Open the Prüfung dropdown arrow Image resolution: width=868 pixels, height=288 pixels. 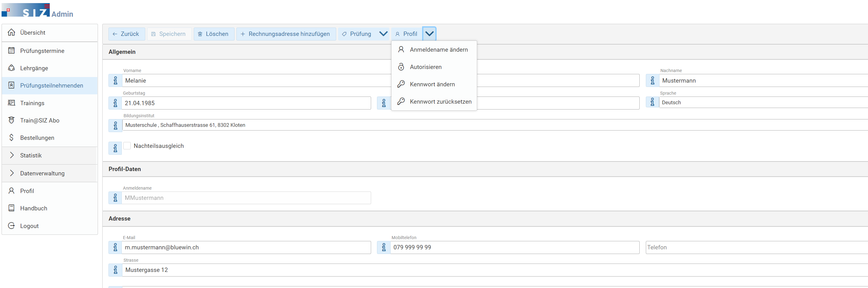[383, 34]
